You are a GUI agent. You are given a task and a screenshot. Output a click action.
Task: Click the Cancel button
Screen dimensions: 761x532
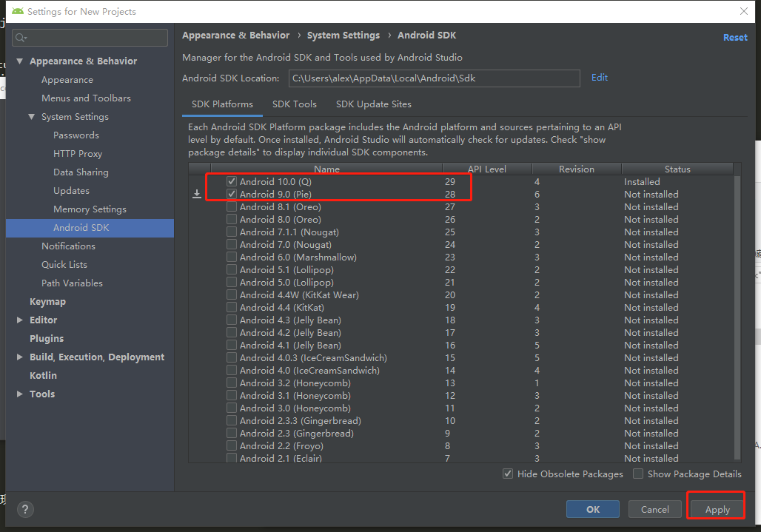point(654,509)
